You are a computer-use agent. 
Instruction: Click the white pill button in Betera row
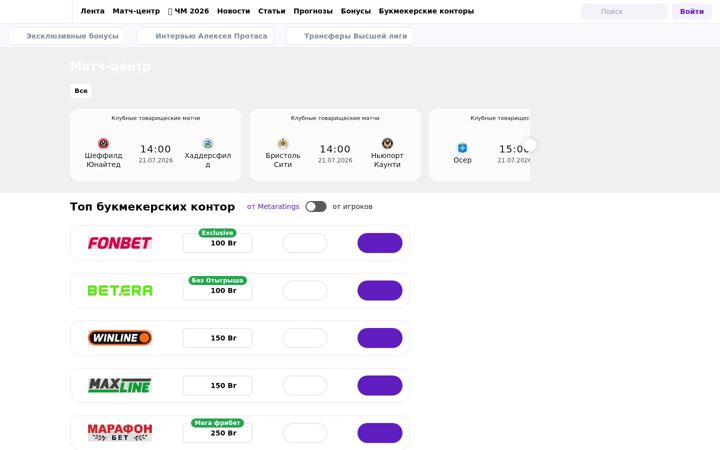(x=305, y=291)
